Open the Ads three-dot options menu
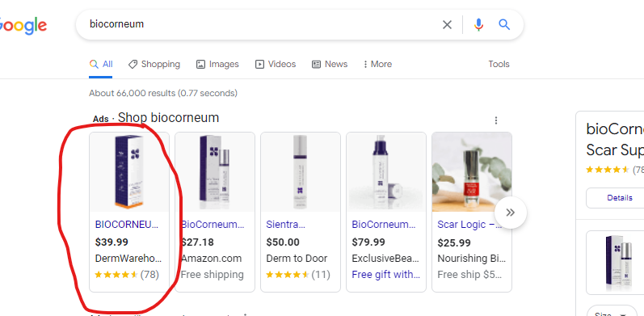Viewport: 644px width, 316px height. click(496, 120)
